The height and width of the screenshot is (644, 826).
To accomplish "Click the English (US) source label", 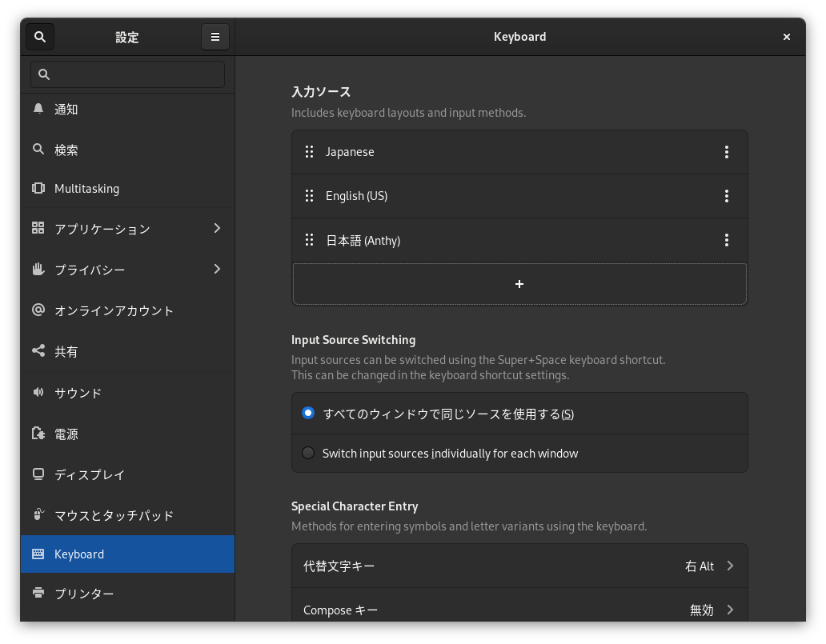I will [357, 196].
